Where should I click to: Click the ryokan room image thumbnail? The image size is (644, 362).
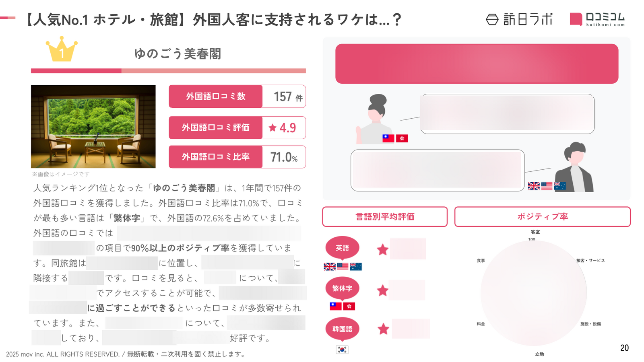coord(93,127)
